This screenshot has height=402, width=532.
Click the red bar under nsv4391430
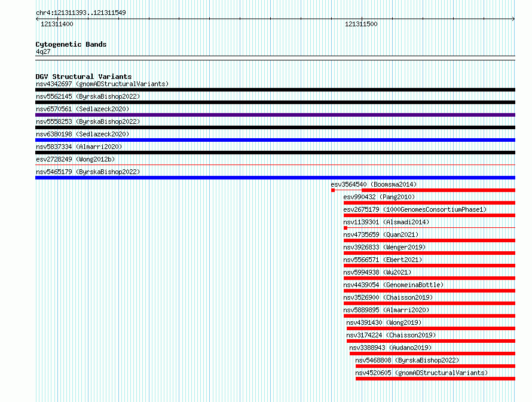[x=431, y=328]
